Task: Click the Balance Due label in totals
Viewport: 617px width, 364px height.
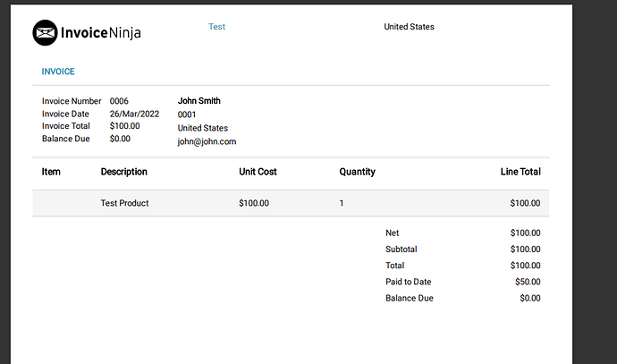Action: (410, 299)
